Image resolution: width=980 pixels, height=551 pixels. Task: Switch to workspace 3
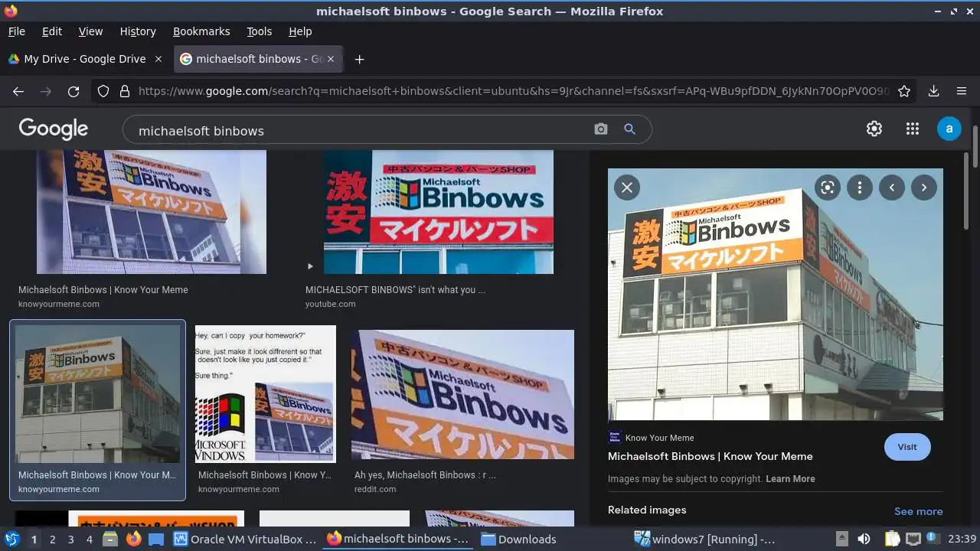point(70,540)
